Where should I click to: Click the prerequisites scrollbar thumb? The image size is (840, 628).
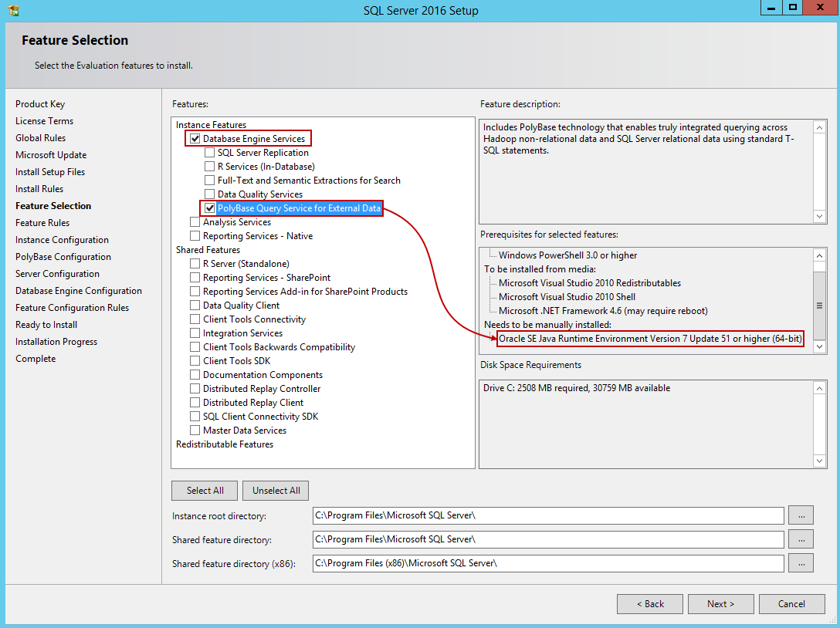820,306
